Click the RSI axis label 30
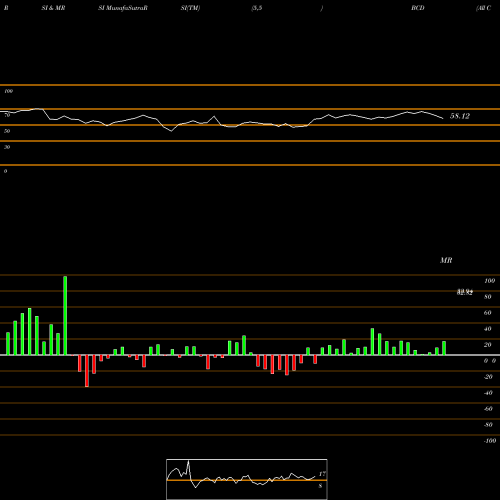This screenshot has width=500, height=500. point(7,147)
